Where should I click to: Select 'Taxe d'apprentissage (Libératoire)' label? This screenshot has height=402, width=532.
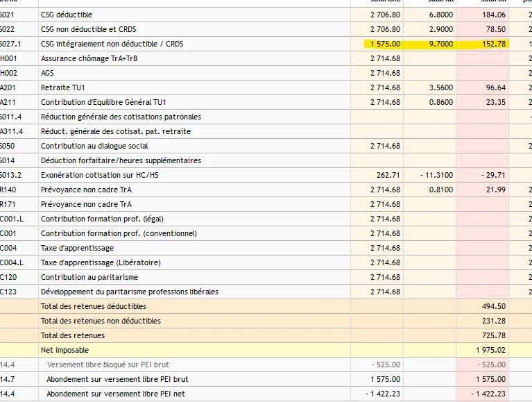click(101, 263)
